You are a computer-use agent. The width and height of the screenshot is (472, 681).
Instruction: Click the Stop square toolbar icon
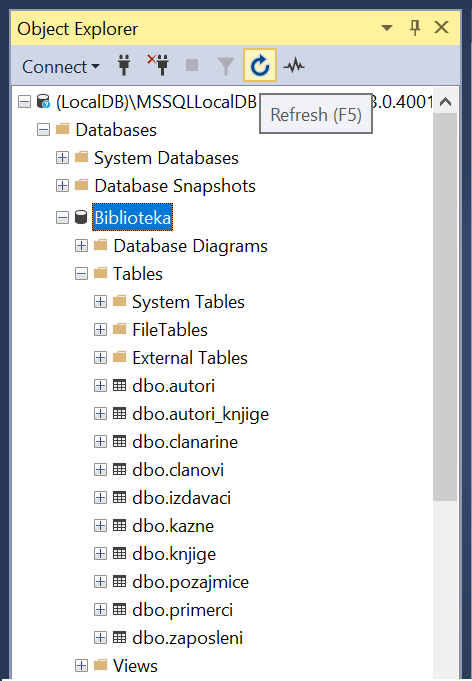pos(192,65)
